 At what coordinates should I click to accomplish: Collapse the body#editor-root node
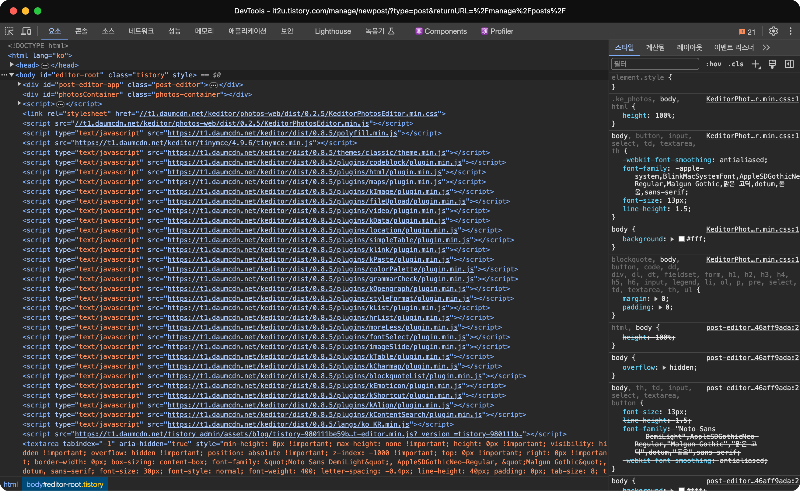coord(11,75)
